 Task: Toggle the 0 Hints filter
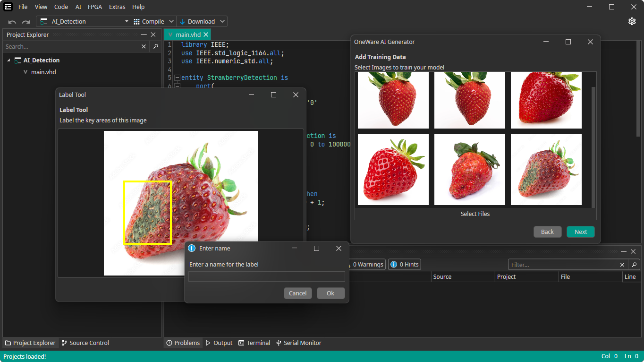point(404,265)
